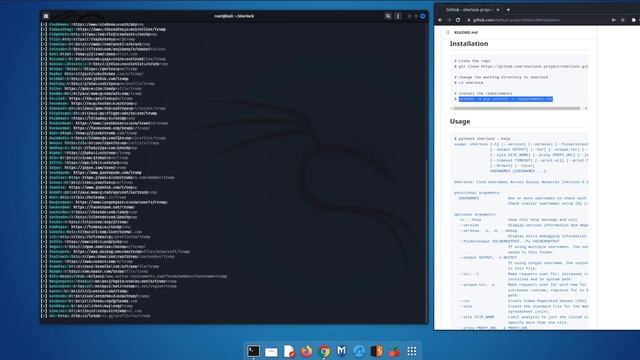Go forward in the browser window
The width and height of the screenshot is (640, 360).
449,20
